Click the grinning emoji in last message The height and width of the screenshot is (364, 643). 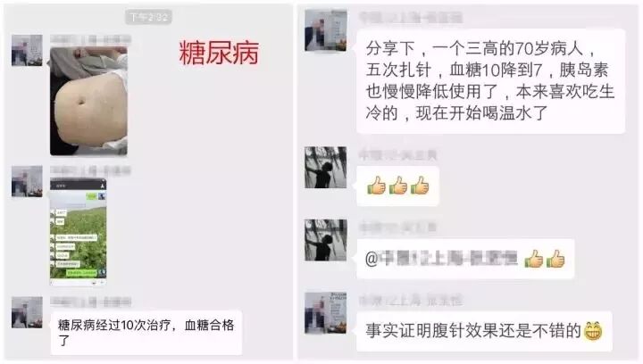coord(593,331)
